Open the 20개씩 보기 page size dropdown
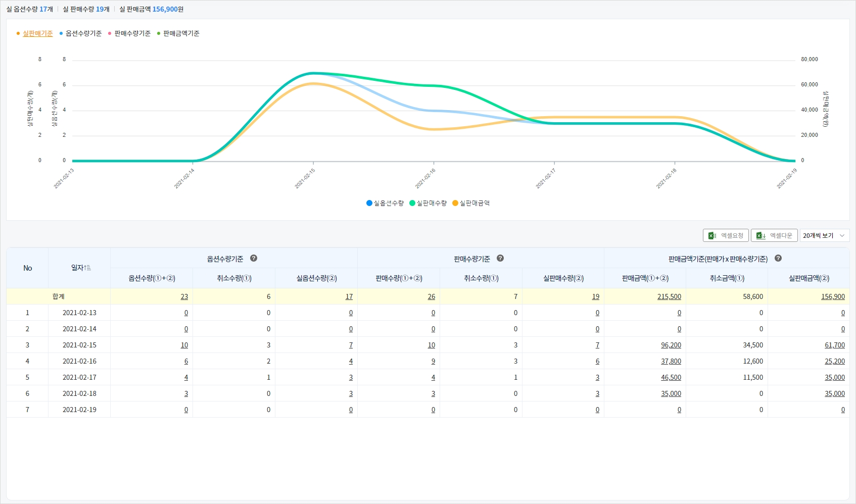 tap(825, 235)
